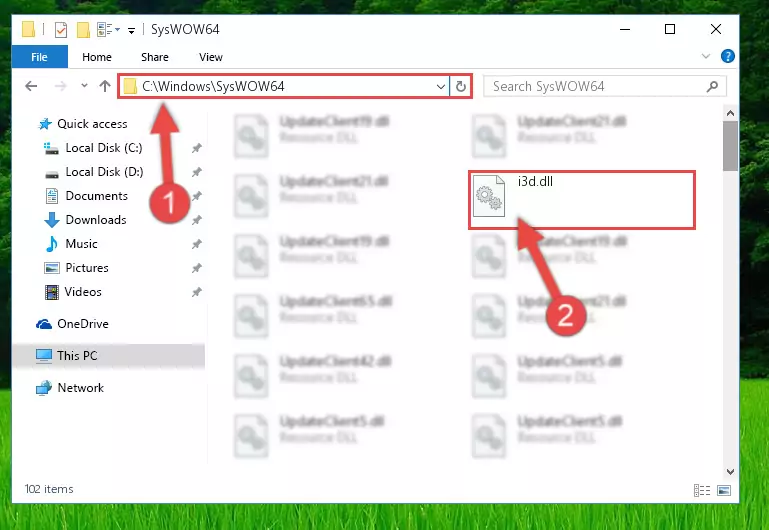This screenshot has width=769, height=530.
Task: Click the pin icon beside Downloads
Action: pos(197,220)
